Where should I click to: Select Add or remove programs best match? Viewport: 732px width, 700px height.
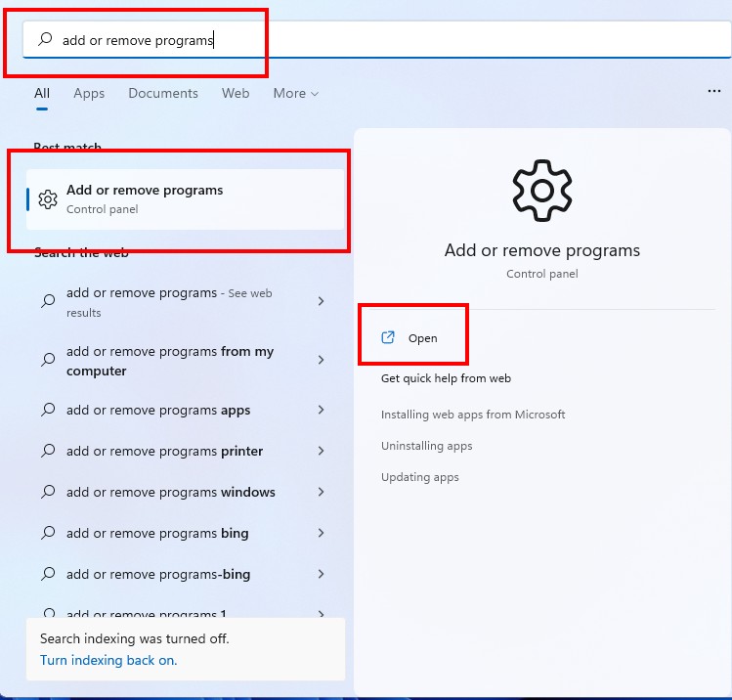pyautogui.click(x=186, y=199)
